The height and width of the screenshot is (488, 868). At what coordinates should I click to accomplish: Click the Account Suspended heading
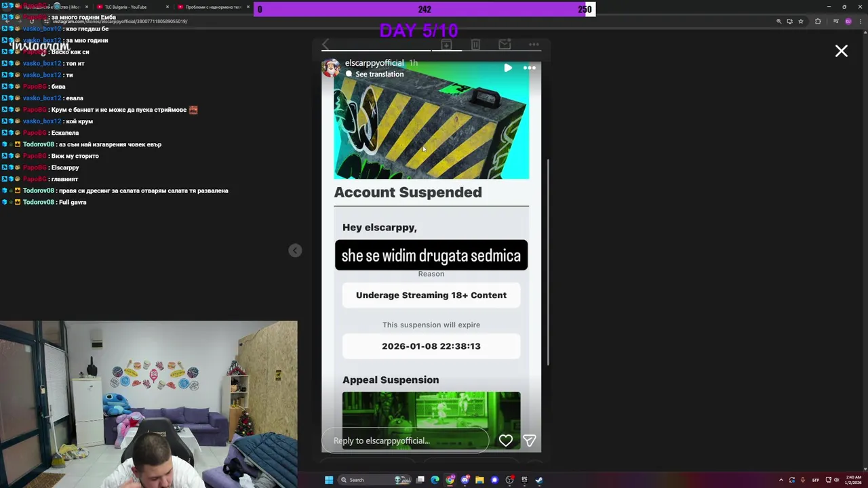[x=408, y=192]
